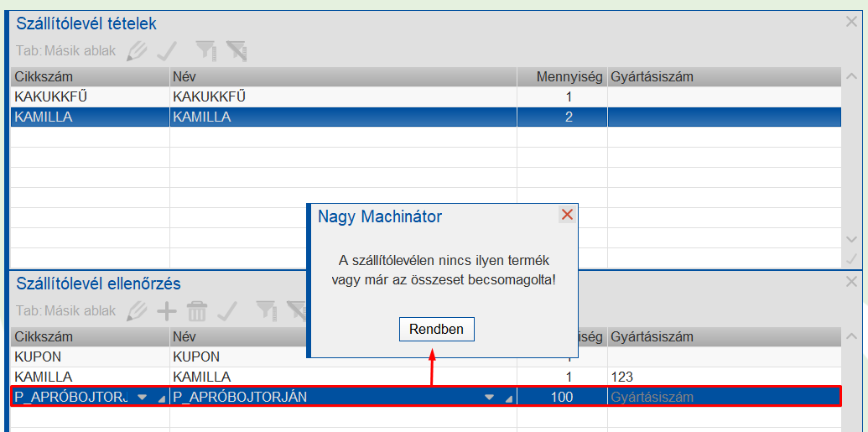
Task: Open the Cikkszám dropdown of P_APRÓBOJTORJ row
Action: (143, 397)
